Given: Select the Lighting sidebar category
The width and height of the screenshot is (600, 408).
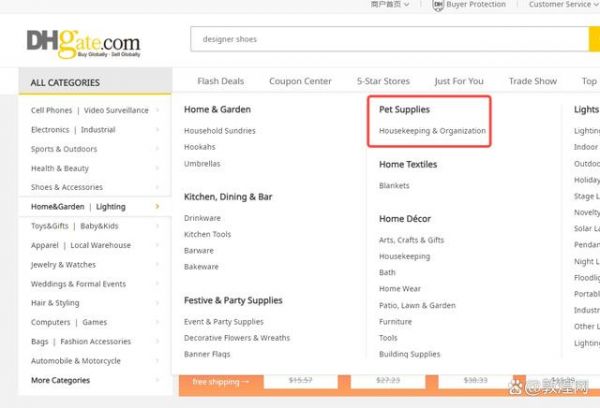Looking at the screenshot, I should pos(111,207).
